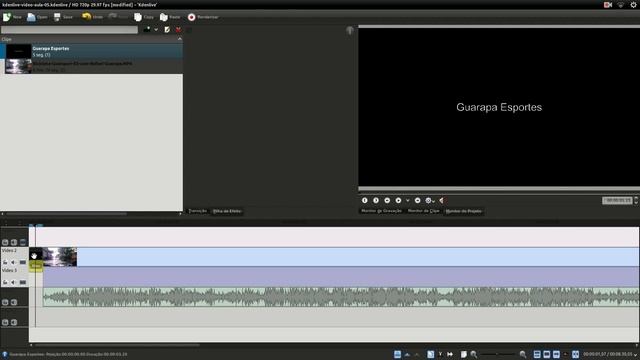Add a clip with the add-clip icon
This screenshot has width=640, height=360.
pyautogui.click(x=147, y=29)
